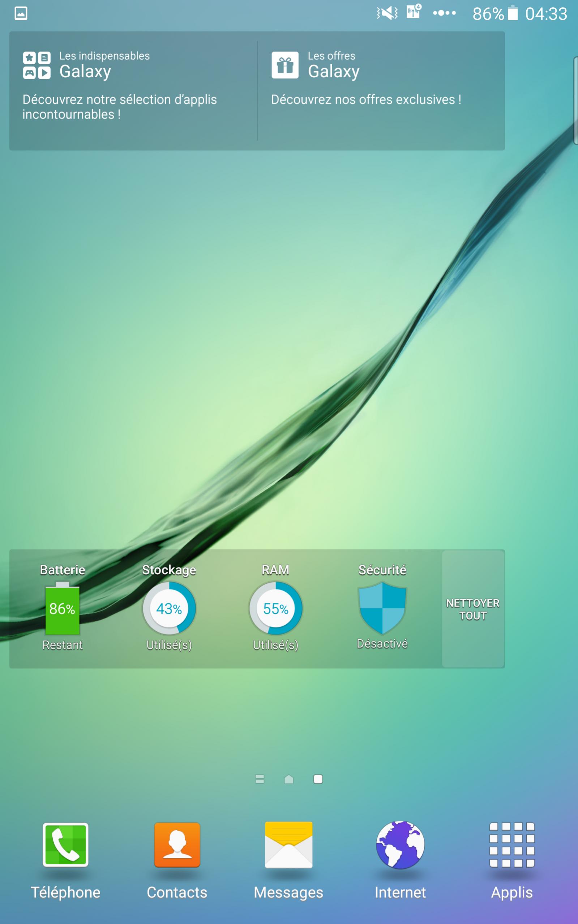This screenshot has height=924, width=578.
Task: Tap the Utilisé(s) text under RAM
Action: click(275, 645)
